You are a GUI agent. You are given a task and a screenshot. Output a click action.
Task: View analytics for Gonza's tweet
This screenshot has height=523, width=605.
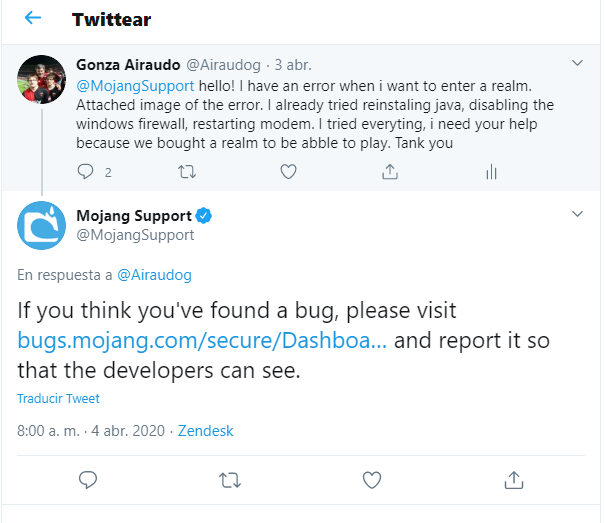tap(490, 172)
